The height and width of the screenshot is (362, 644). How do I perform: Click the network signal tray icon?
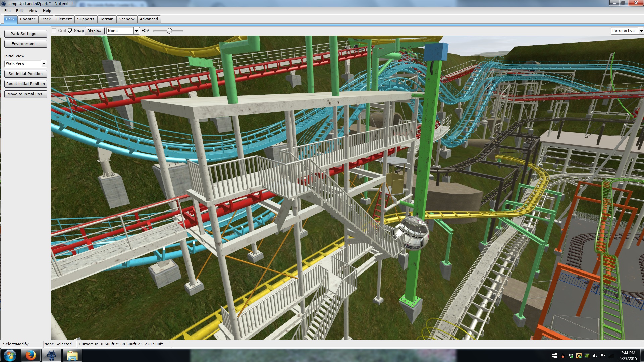(611, 356)
